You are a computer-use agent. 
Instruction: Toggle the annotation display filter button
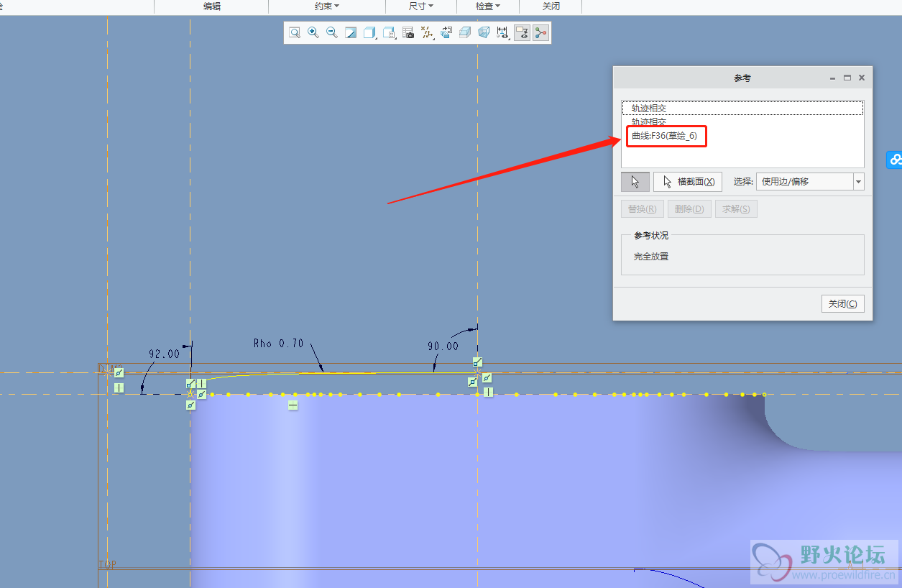click(522, 32)
